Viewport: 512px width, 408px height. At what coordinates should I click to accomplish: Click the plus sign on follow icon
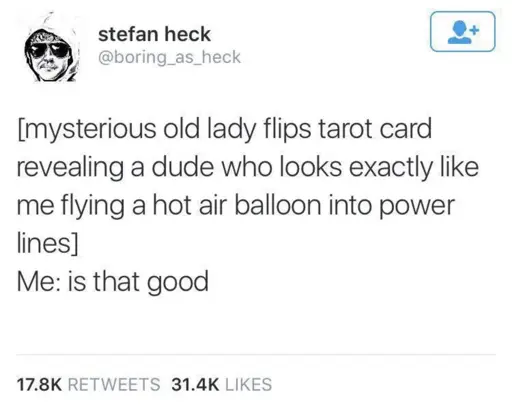(x=475, y=30)
